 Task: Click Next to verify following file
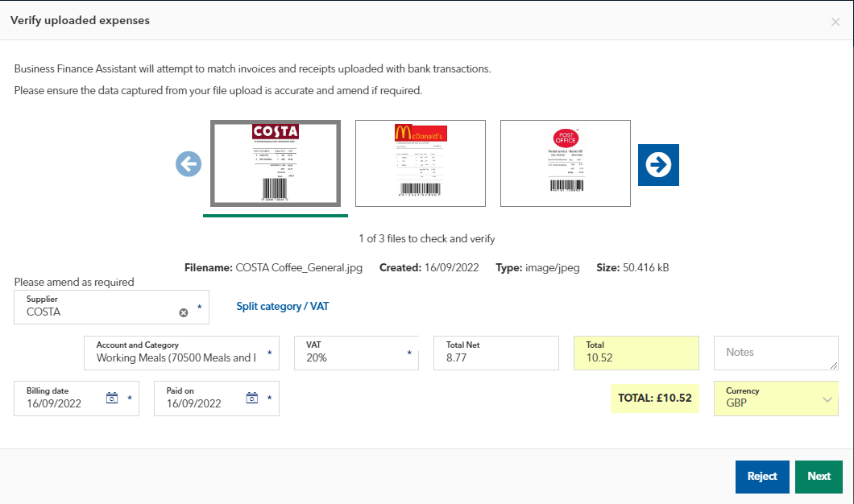819,477
